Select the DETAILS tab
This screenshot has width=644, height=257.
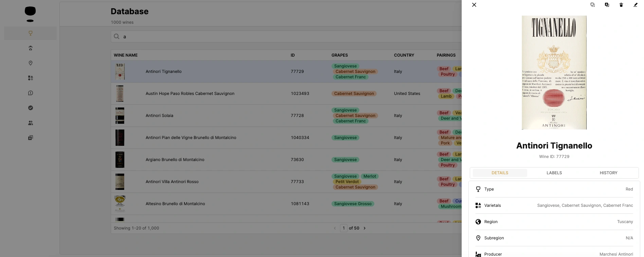point(500,173)
